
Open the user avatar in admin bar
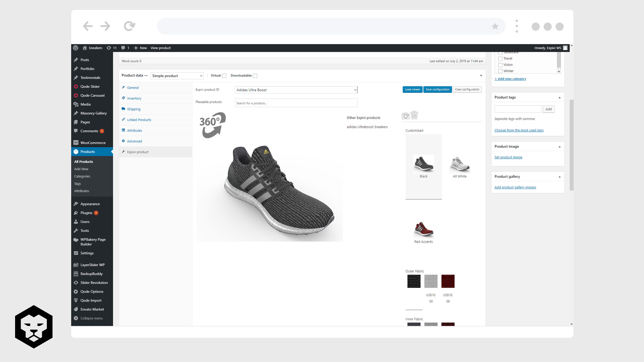point(565,48)
